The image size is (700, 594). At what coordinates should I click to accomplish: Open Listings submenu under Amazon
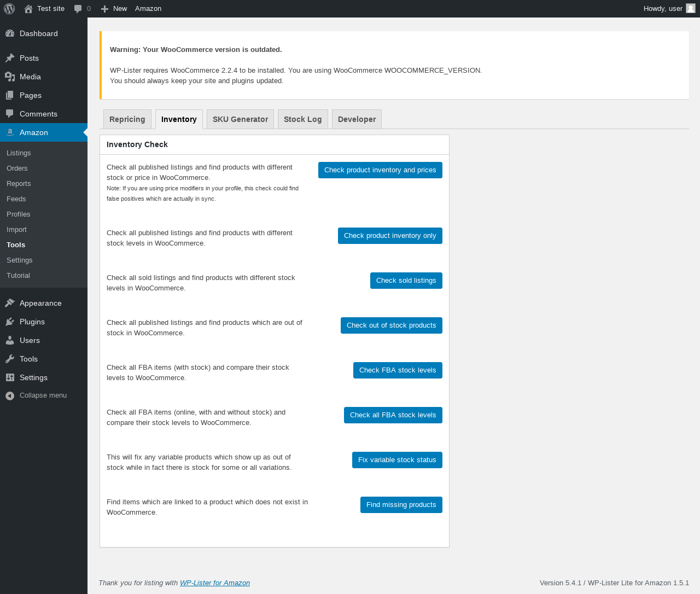point(19,153)
